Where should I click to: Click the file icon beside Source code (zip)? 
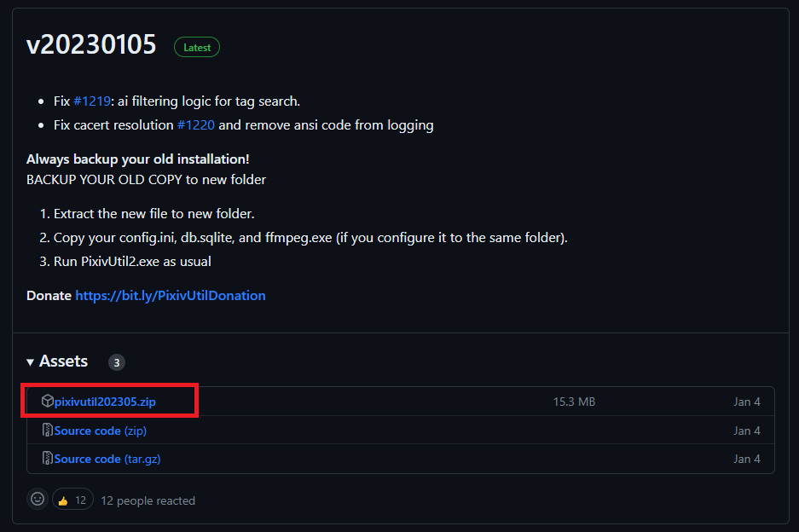point(48,430)
